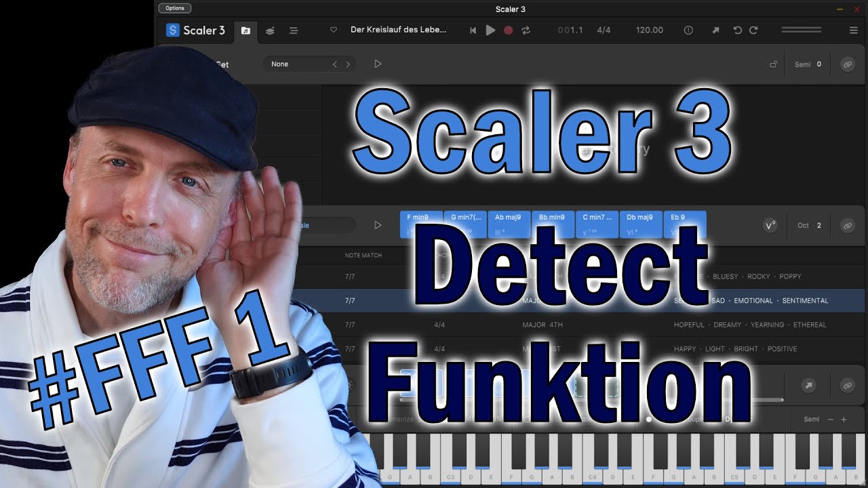Toggle the top link chain button

[847, 64]
